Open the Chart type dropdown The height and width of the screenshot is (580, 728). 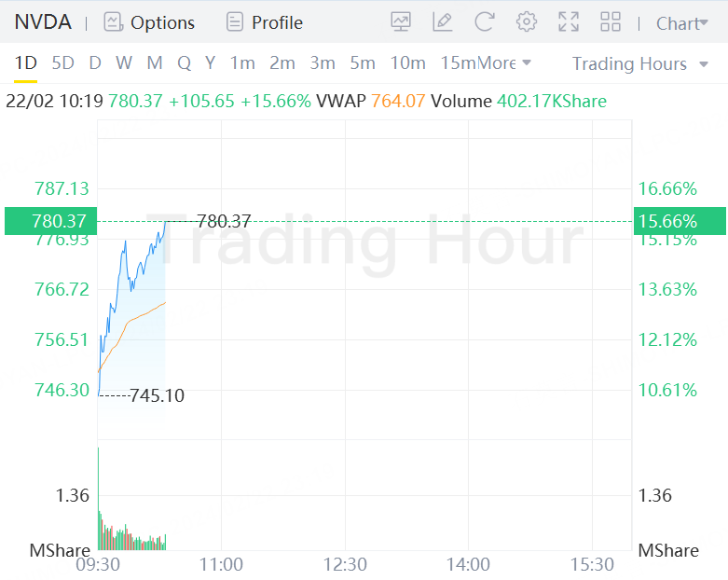tap(682, 23)
